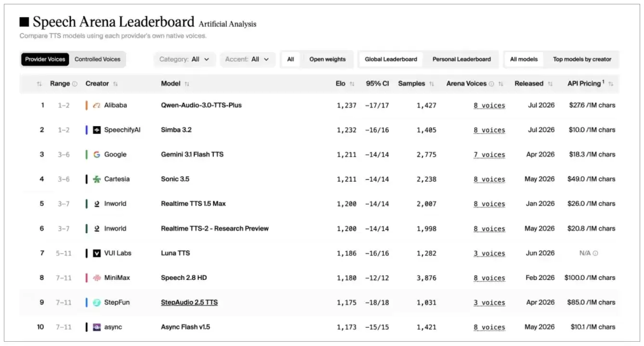Viewport: 644px width, 346px height.
Task: Click the Cartesia logo icon
Action: [x=97, y=179]
